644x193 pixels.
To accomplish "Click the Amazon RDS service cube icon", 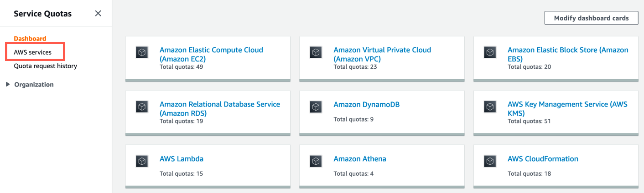I will click(x=142, y=107).
